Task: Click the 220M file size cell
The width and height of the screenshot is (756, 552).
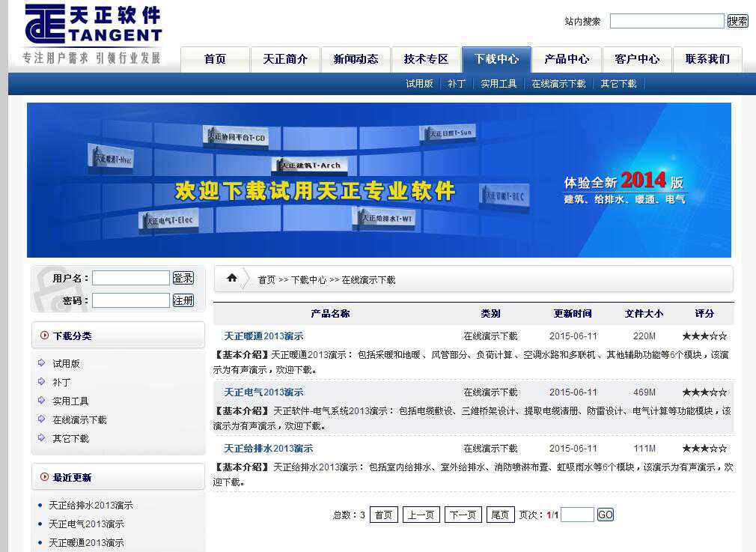Action: coord(644,336)
